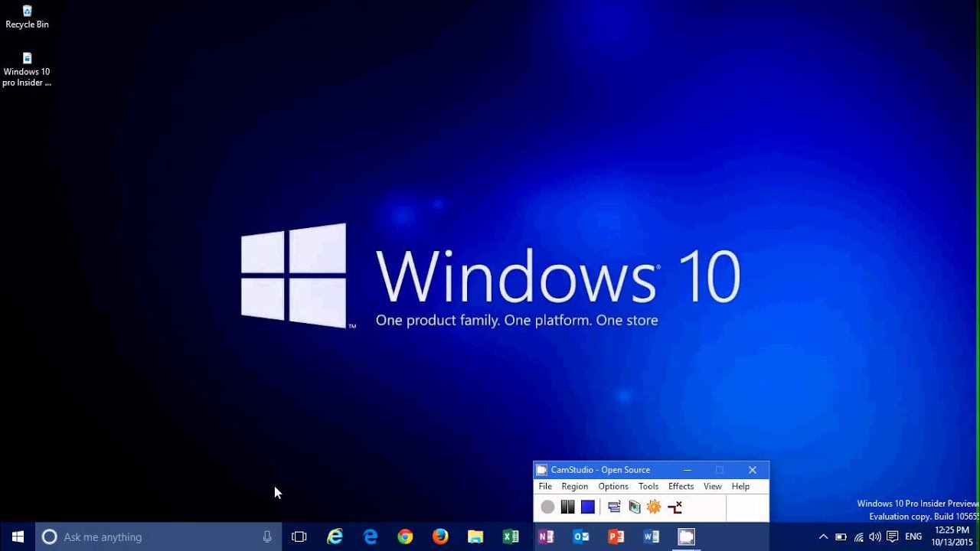Open the Windows Start menu
Image resolution: width=980 pixels, height=551 pixels.
(18, 536)
